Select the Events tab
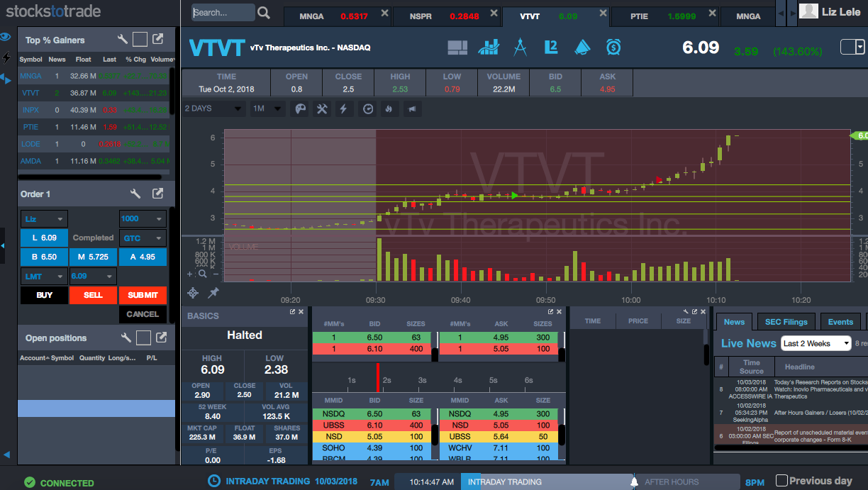The width and height of the screenshot is (868, 490). coord(840,322)
